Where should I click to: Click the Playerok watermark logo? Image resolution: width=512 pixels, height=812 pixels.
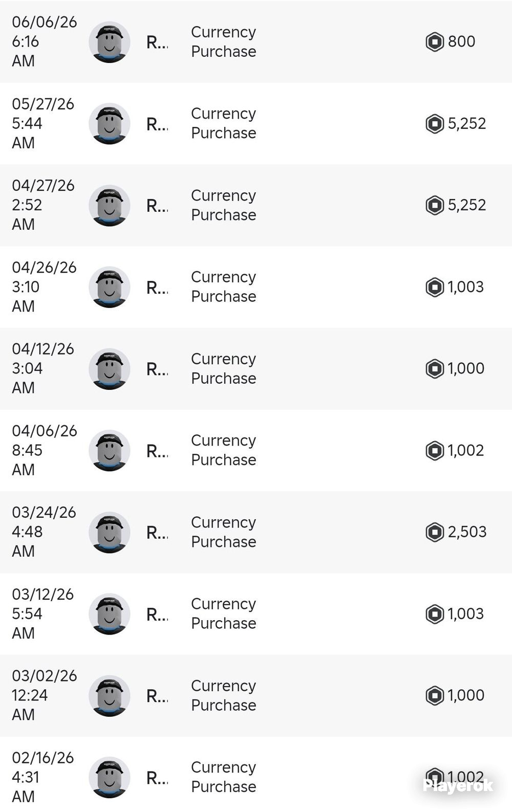(458, 785)
